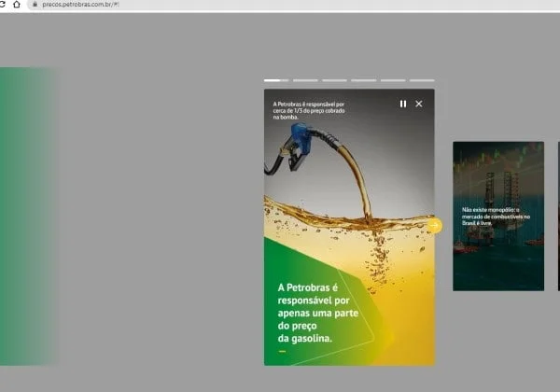Jump to first story progress segment
The width and height of the screenshot is (560, 392).
[276, 80]
